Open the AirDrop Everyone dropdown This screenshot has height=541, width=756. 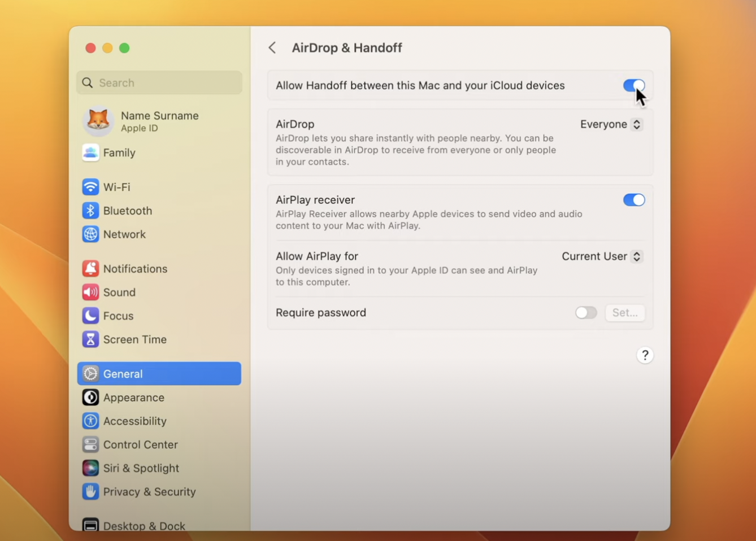tap(611, 124)
